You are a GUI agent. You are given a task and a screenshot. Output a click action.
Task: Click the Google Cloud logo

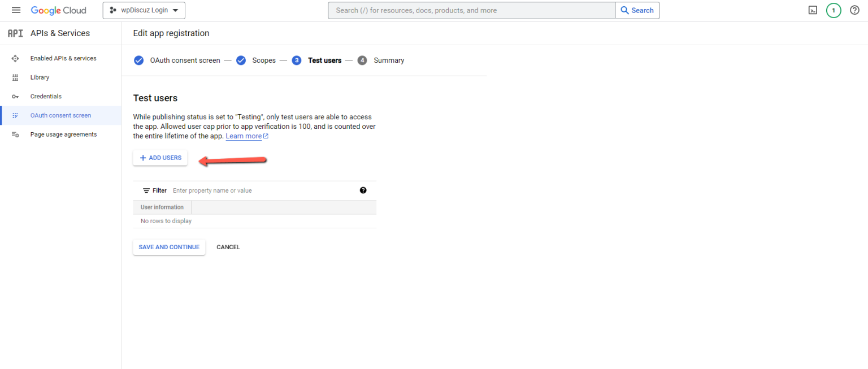(x=59, y=10)
